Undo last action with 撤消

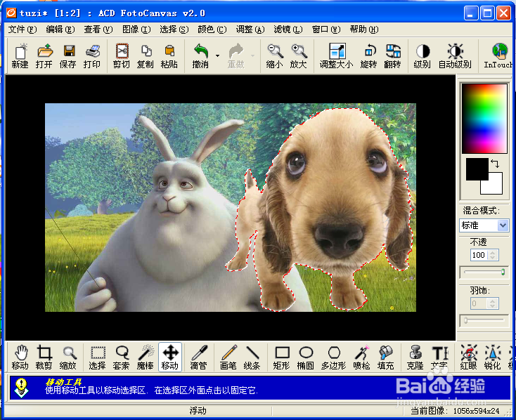(200, 55)
